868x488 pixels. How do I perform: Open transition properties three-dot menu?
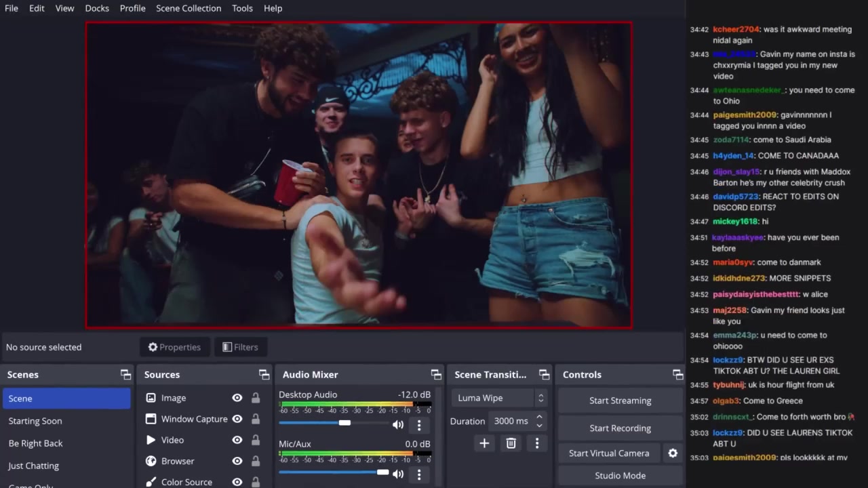point(537,443)
